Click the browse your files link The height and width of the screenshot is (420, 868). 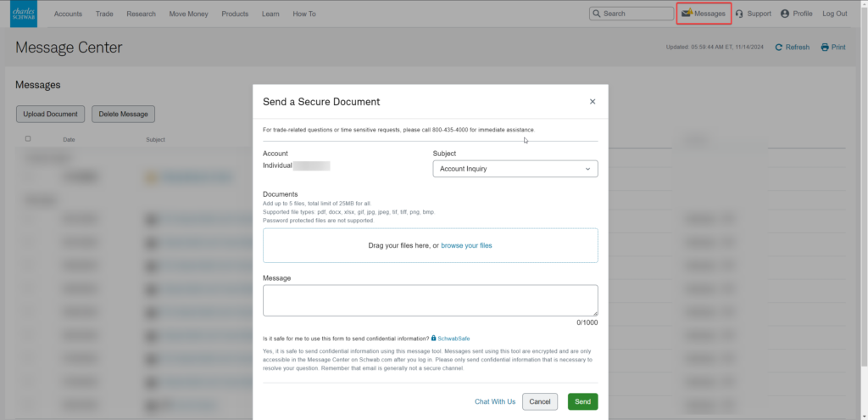(467, 245)
